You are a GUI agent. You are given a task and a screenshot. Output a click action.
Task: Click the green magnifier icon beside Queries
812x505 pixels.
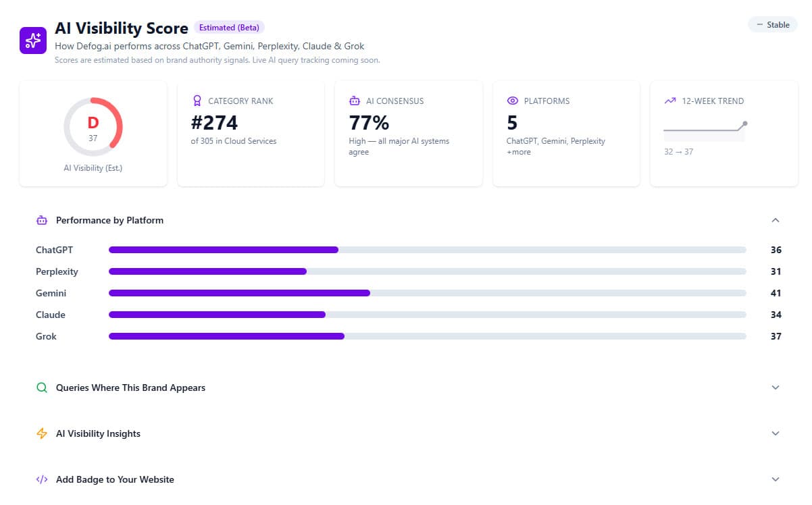(42, 388)
